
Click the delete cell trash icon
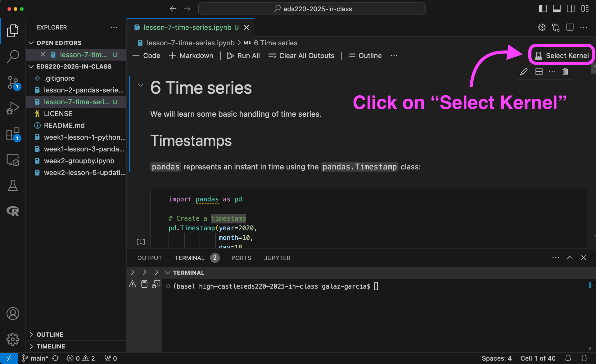(x=565, y=72)
